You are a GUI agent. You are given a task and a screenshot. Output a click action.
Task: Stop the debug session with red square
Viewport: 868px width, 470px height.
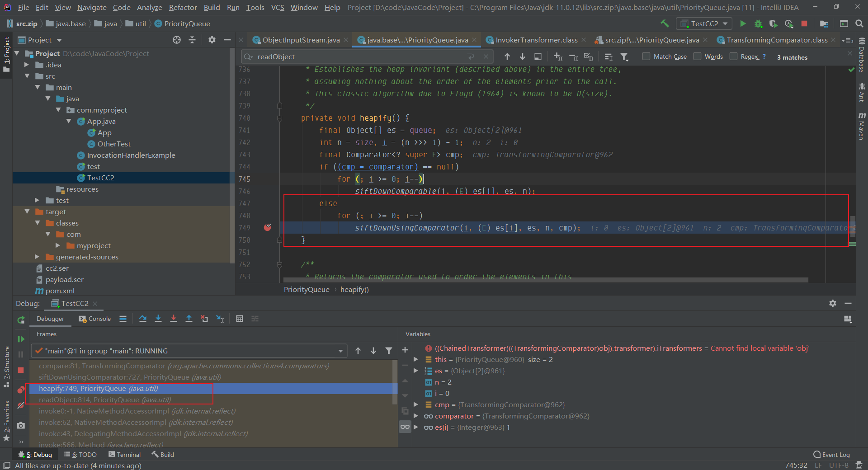point(21,370)
